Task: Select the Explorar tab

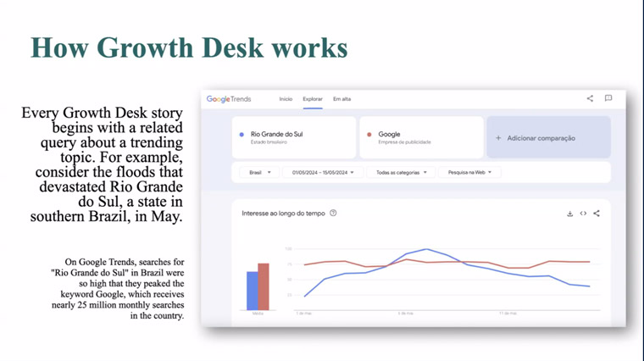Action: (x=313, y=99)
